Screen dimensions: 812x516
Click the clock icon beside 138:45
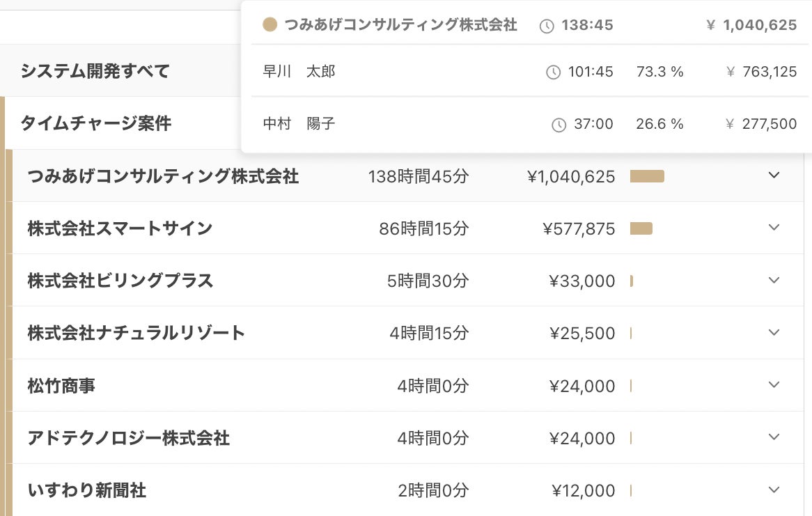pyautogui.click(x=547, y=26)
